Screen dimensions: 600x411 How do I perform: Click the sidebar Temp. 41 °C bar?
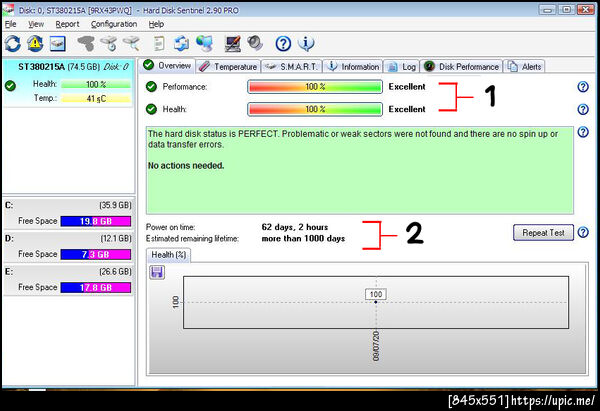coord(96,98)
